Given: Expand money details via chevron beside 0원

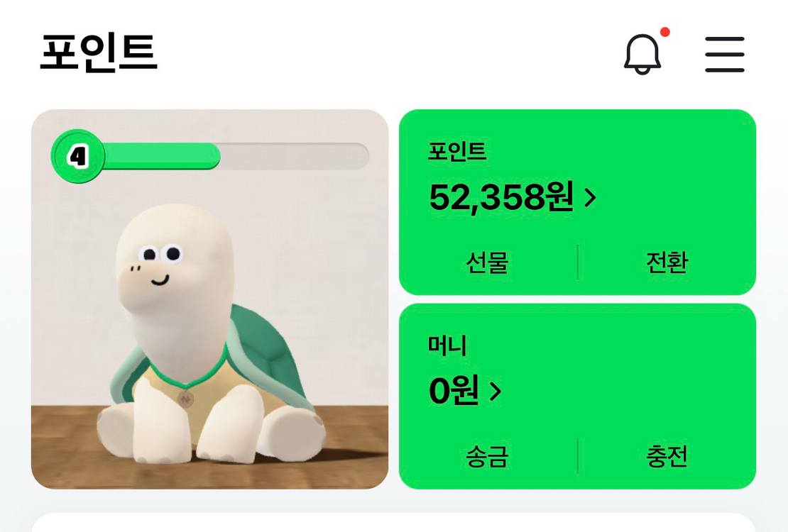Looking at the screenshot, I should (496, 391).
